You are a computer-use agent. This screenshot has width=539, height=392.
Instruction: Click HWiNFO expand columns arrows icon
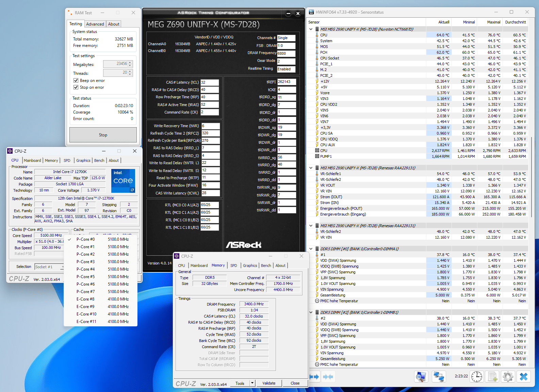coord(314,377)
